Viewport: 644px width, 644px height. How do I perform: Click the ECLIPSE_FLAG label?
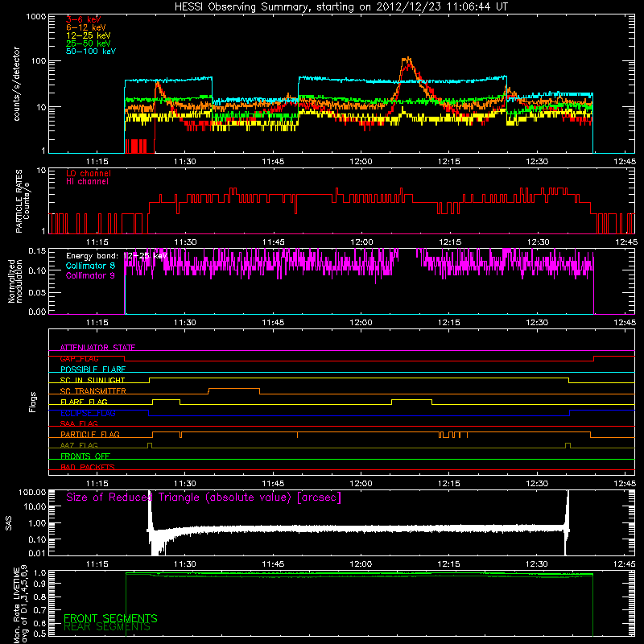[x=88, y=413]
